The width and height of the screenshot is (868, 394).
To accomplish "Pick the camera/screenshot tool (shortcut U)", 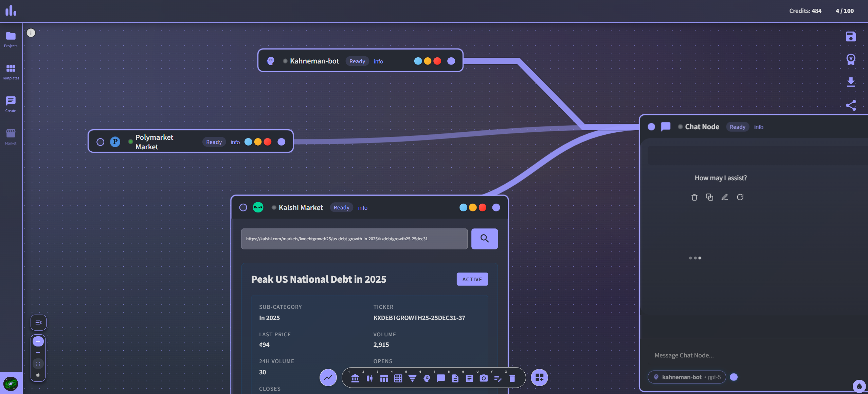I will coord(484,378).
